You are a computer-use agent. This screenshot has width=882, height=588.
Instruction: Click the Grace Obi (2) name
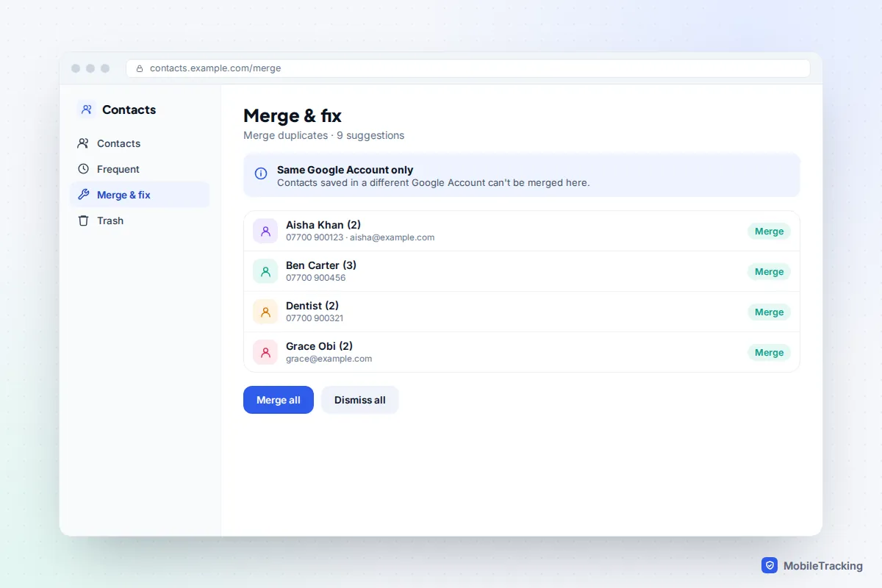pos(320,346)
